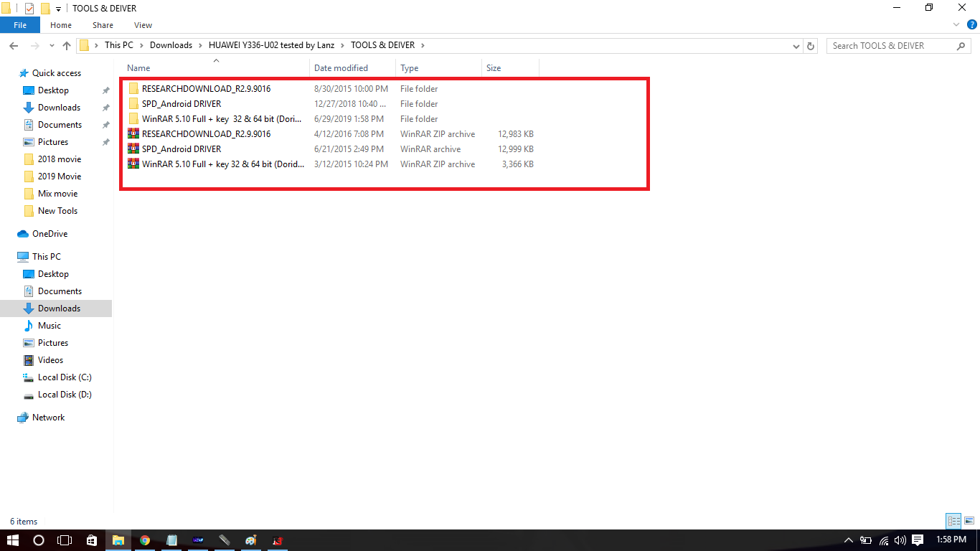Open pinned Desktop under Quick access
980x551 pixels.
53,90
